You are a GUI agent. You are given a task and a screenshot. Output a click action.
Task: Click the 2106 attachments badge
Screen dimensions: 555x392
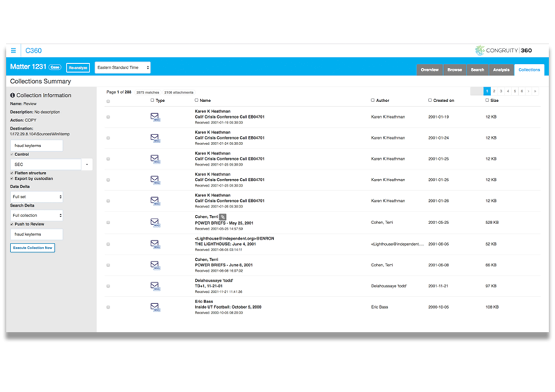(x=179, y=92)
